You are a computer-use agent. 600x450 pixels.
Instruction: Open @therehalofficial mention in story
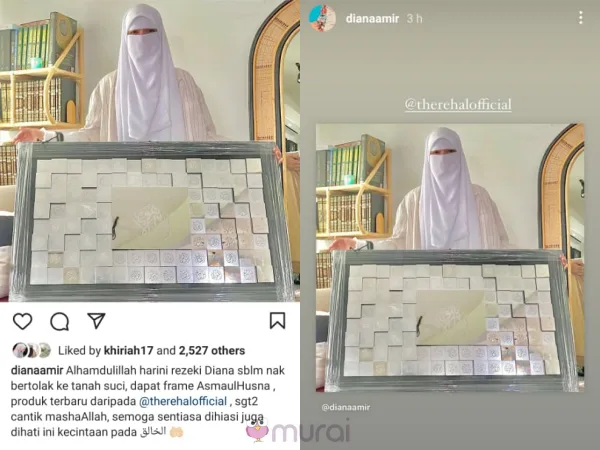pyautogui.click(x=458, y=105)
